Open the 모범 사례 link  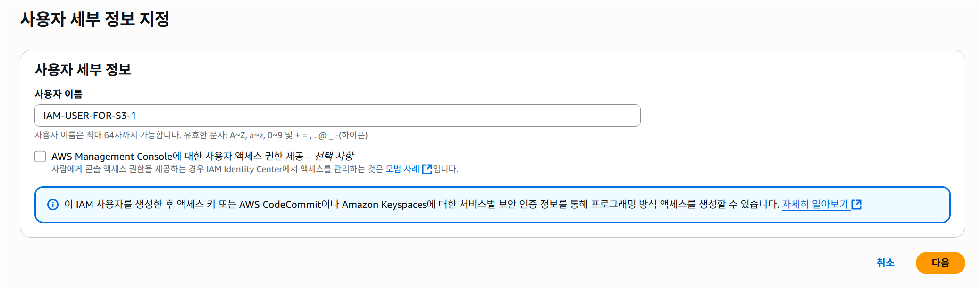[x=402, y=169]
